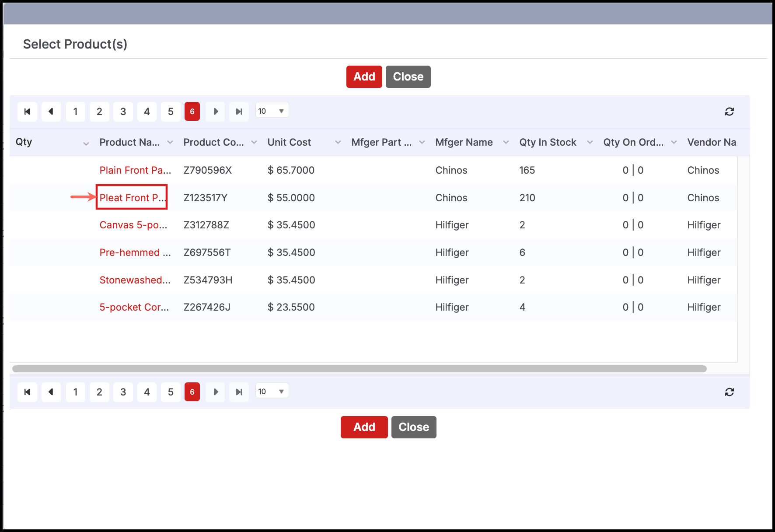Go to first page in top pager
The height and width of the screenshot is (532, 775).
[27, 112]
